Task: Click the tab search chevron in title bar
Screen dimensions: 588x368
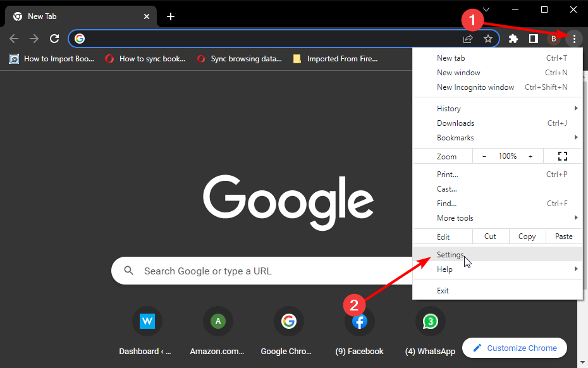Action: pos(486,9)
